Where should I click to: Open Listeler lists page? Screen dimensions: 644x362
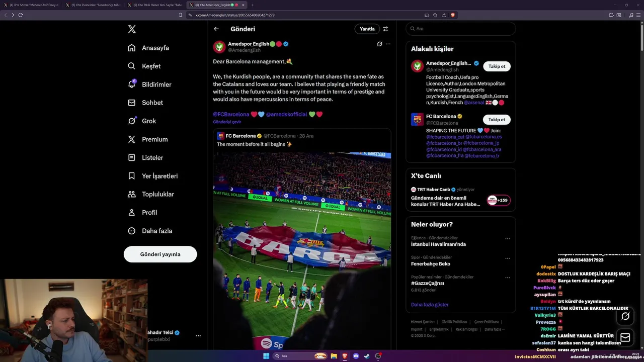pos(145,157)
